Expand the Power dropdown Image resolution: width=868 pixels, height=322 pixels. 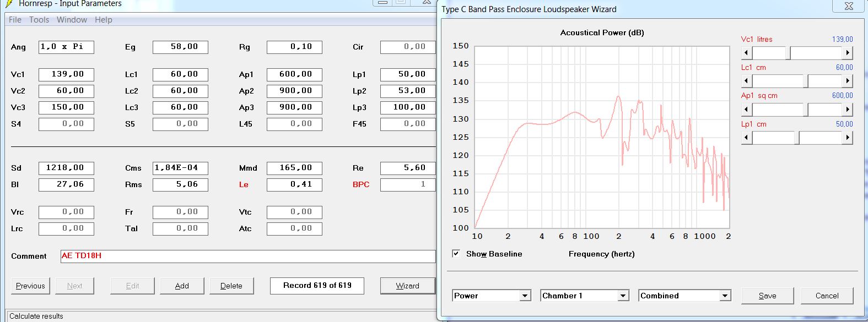coord(525,296)
